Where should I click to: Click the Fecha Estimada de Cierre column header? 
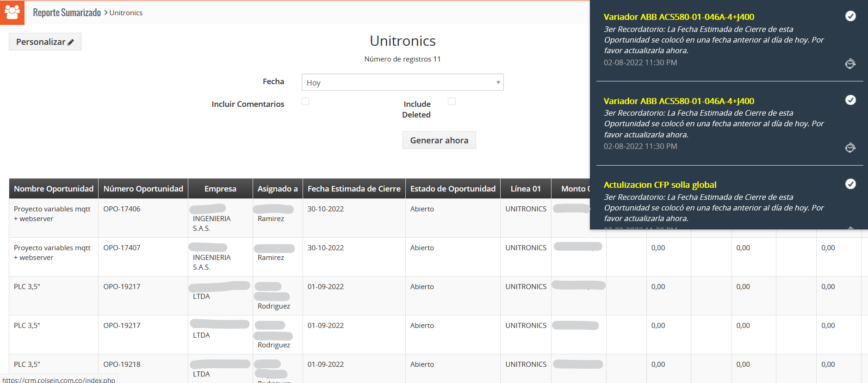(354, 189)
